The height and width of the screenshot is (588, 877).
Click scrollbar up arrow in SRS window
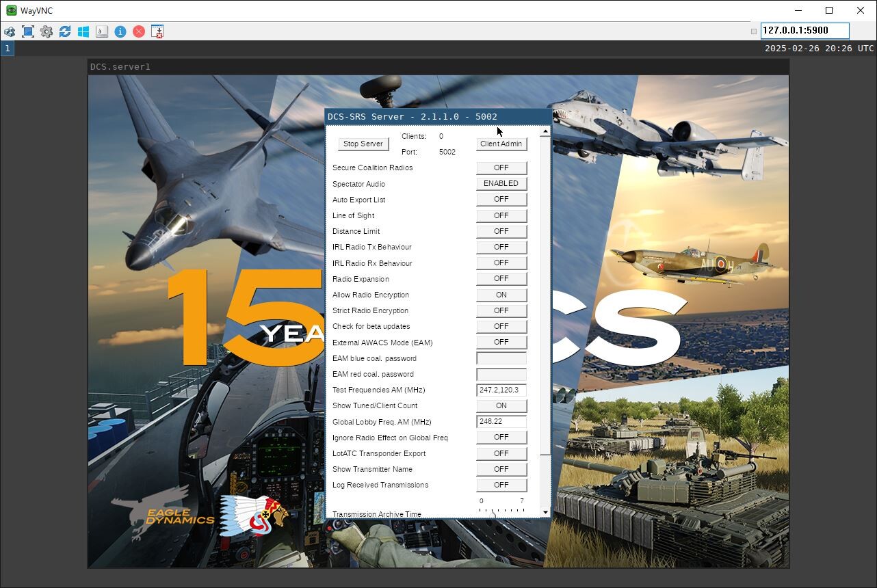(x=545, y=131)
